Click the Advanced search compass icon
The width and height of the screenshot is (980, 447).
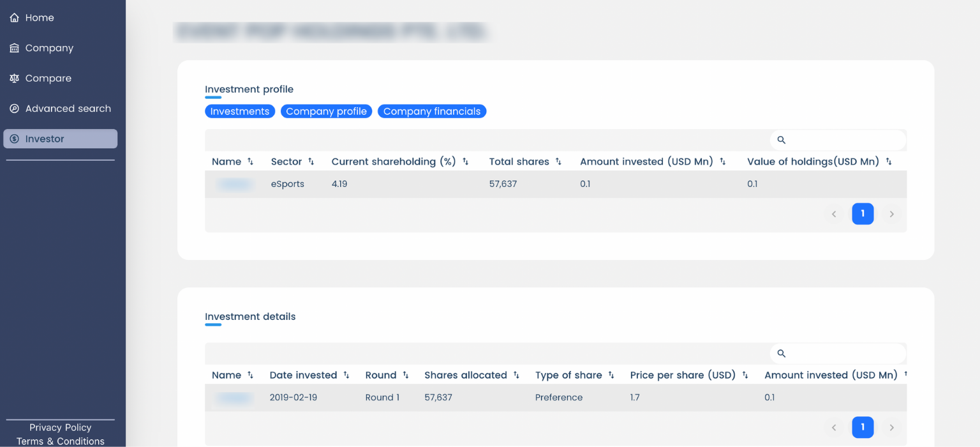tap(14, 109)
